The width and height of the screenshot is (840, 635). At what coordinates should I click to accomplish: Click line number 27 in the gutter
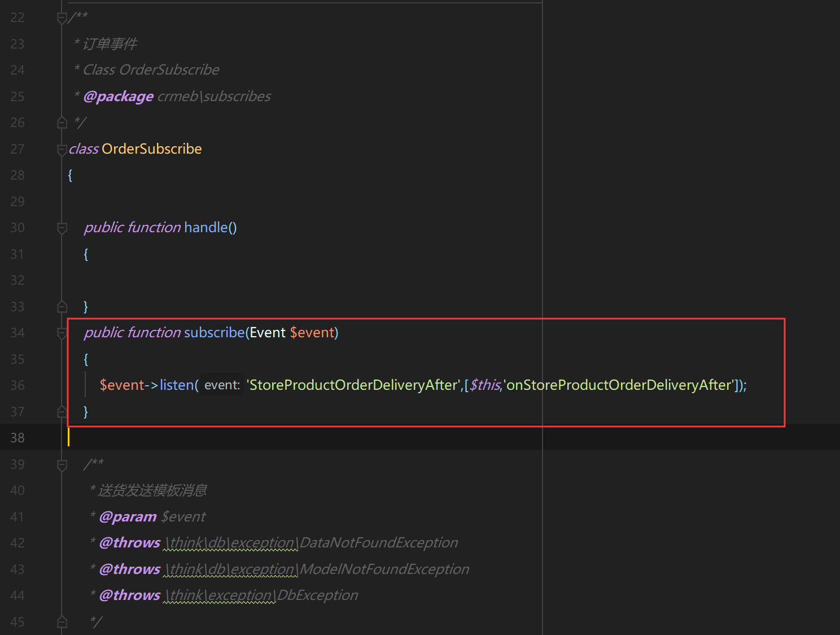point(17,149)
